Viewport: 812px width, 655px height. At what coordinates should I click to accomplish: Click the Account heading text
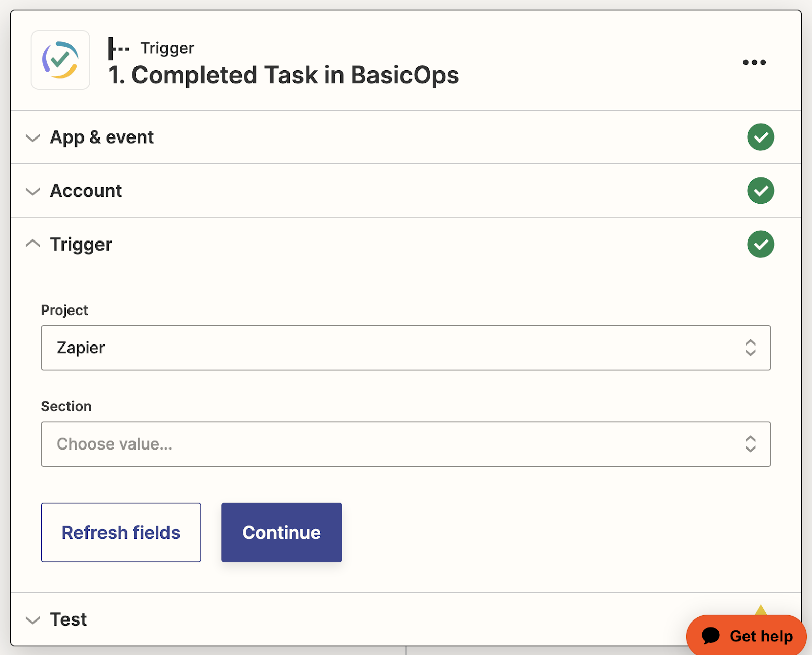(86, 191)
